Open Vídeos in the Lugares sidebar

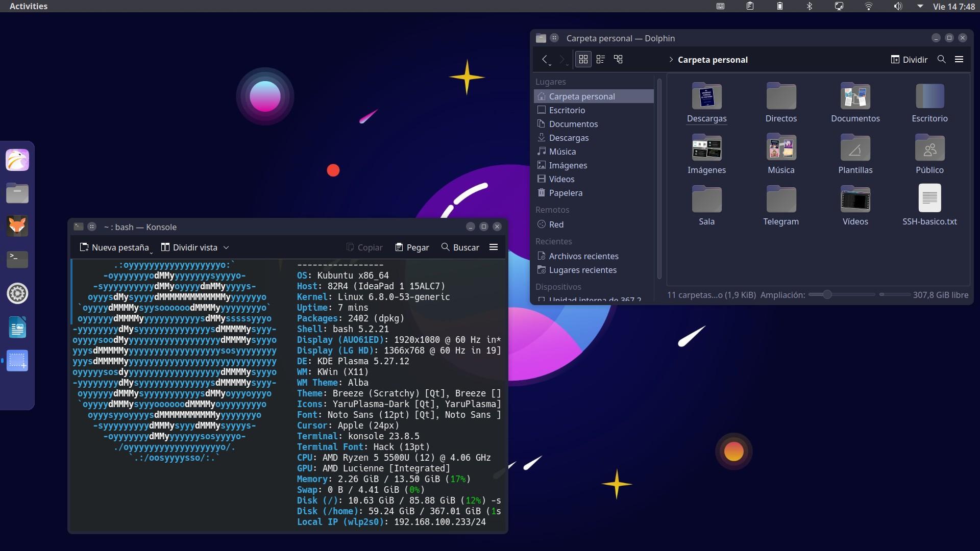594,179
